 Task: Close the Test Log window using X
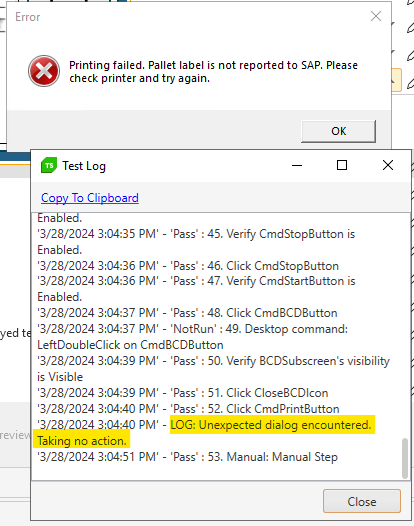pos(388,165)
